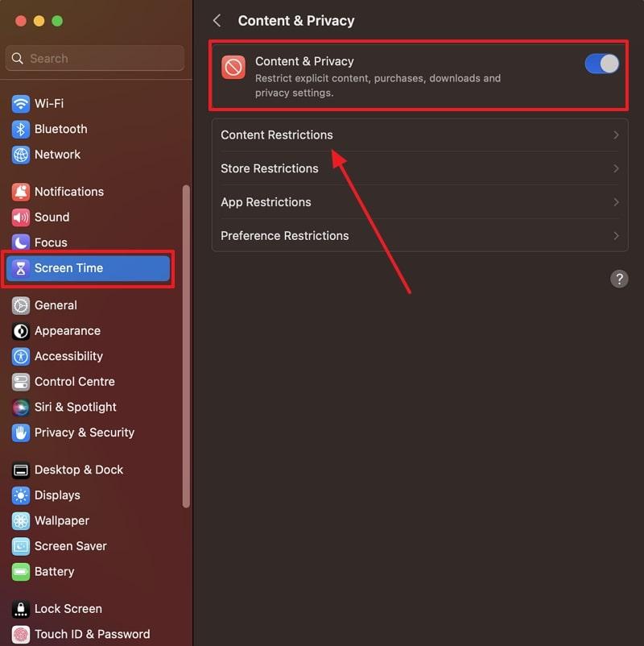
Task: Open help with the question mark button
Action: pyautogui.click(x=619, y=279)
